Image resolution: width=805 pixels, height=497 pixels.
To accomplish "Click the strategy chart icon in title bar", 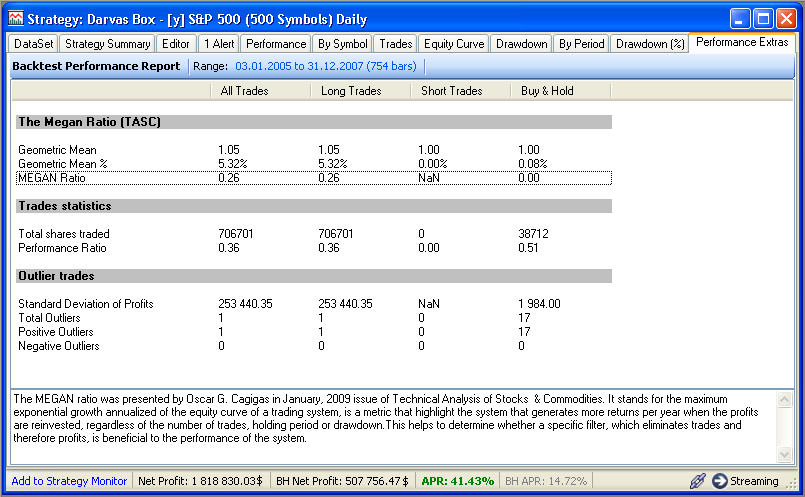I will pos(16,19).
